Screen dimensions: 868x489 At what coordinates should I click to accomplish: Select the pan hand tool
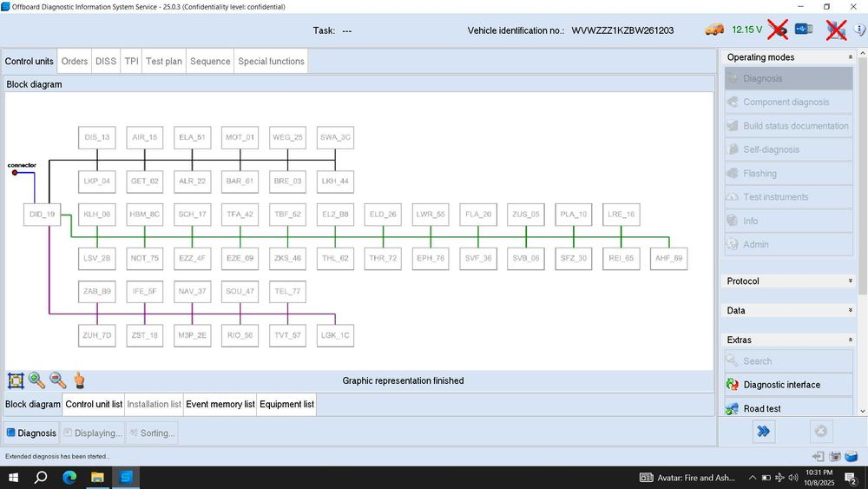(x=79, y=380)
